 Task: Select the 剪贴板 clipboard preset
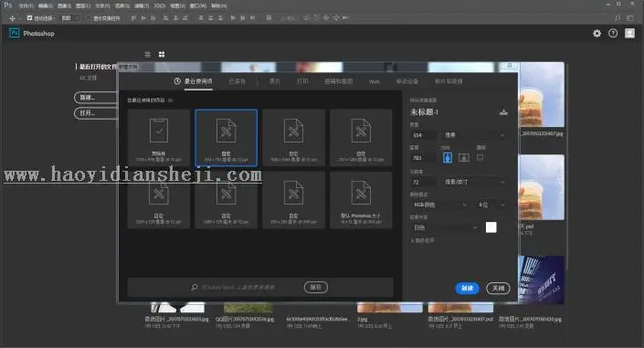tap(159, 137)
